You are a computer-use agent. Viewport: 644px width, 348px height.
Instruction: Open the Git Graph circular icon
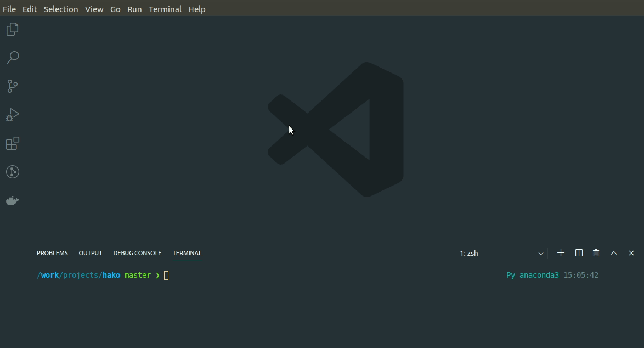12,172
